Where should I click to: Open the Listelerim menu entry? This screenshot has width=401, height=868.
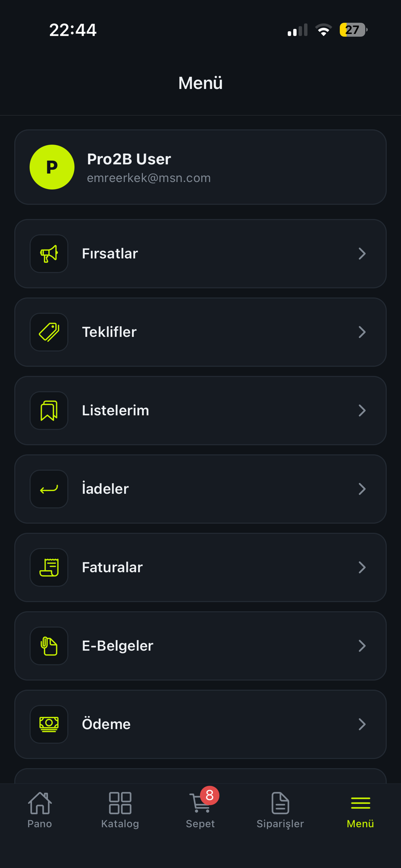200,410
